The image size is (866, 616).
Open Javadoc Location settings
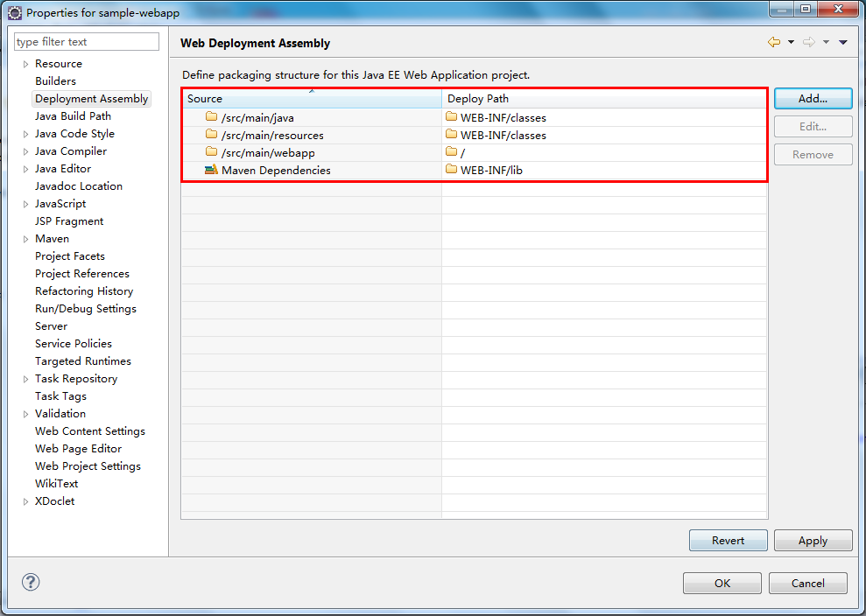coord(79,186)
